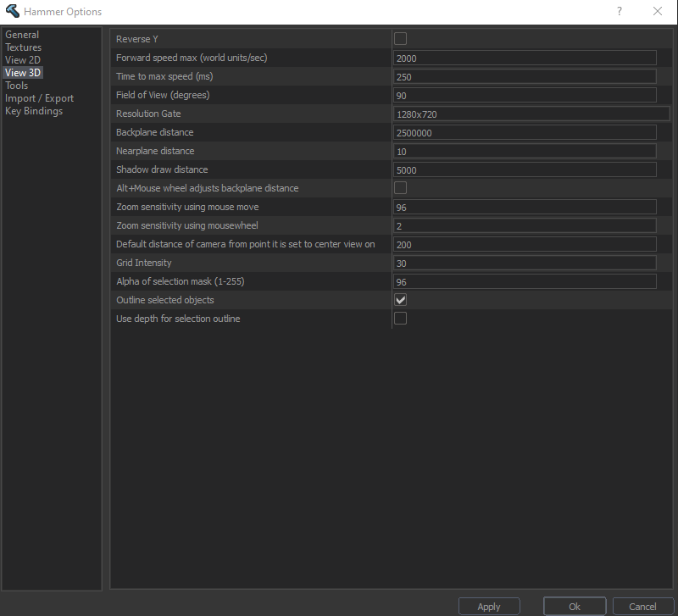
Task: Select the Shadow draw distance field
Action: click(524, 169)
